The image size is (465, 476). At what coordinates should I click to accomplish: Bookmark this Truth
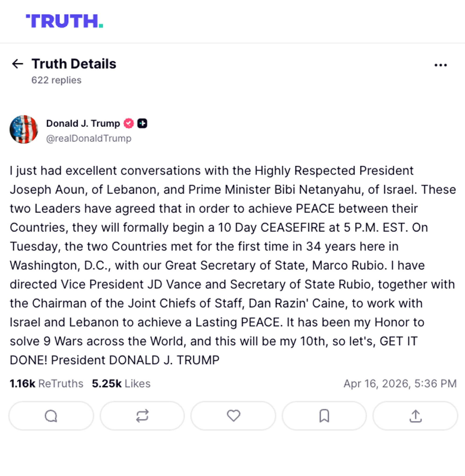[324, 416]
